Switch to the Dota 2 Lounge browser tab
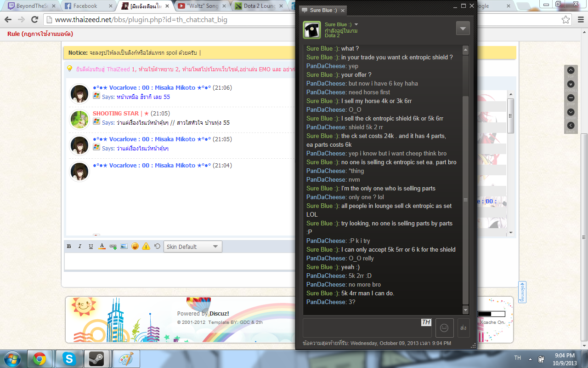This screenshot has height=368, width=588. point(259,6)
